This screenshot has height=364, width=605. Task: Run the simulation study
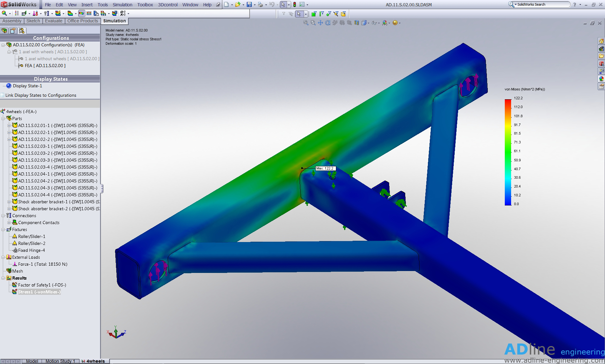pos(58,14)
